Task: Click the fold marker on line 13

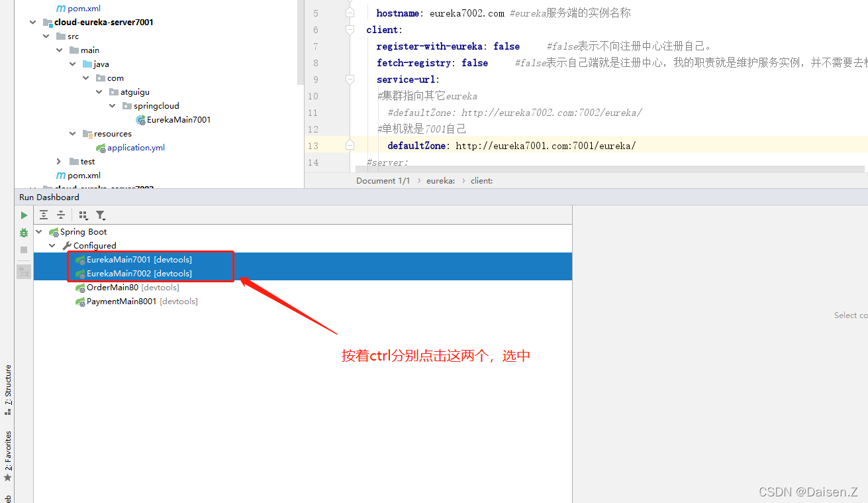Action: click(350, 146)
